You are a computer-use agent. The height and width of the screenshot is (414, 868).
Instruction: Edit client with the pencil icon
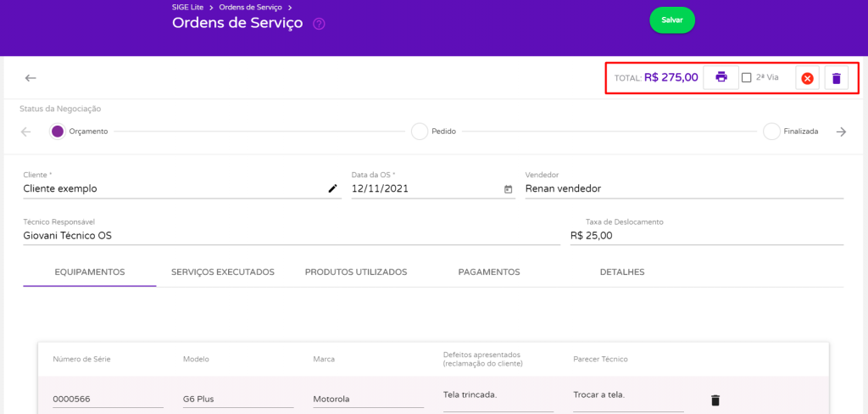coord(332,188)
